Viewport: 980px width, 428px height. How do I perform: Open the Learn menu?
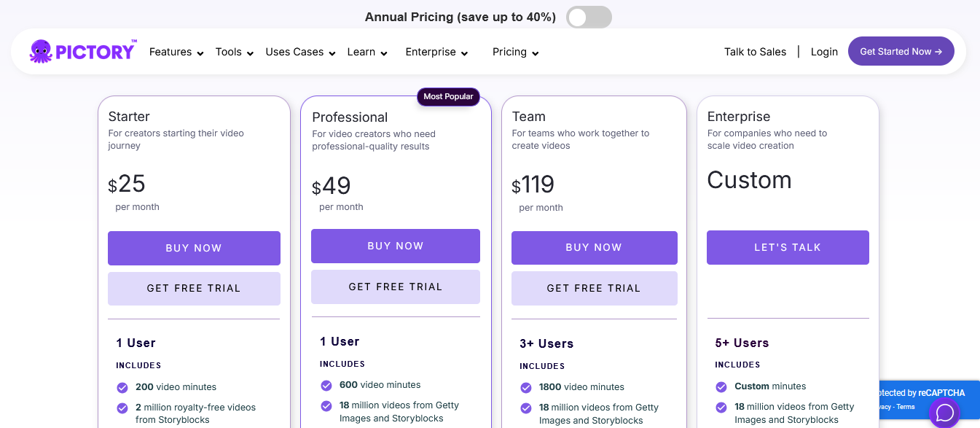click(x=367, y=52)
